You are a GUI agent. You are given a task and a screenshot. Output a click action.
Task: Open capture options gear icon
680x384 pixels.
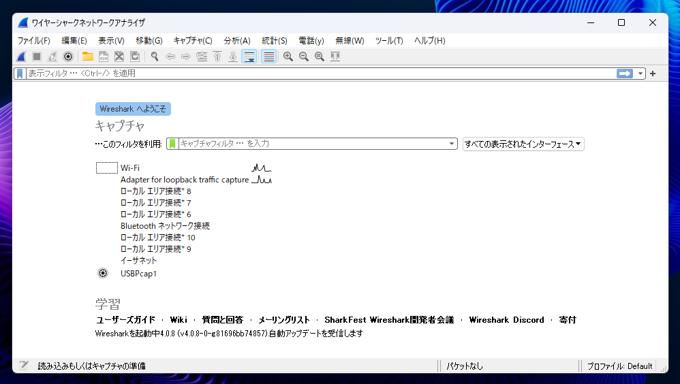[68, 56]
